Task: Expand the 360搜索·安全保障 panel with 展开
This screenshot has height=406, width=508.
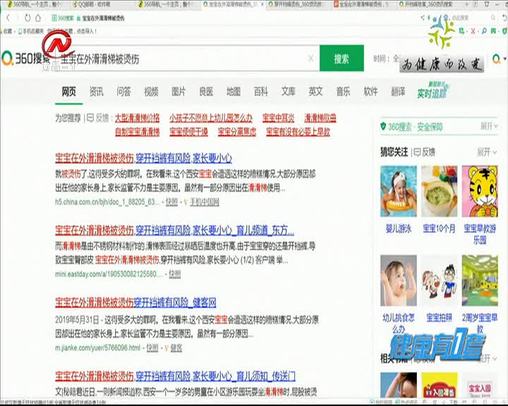Action: pos(489,126)
